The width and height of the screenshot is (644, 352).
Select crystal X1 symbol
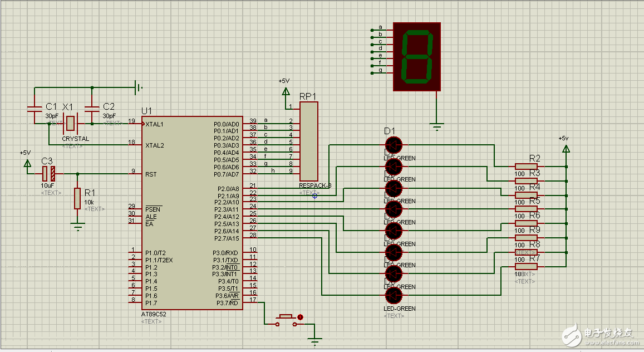[x=71, y=123]
